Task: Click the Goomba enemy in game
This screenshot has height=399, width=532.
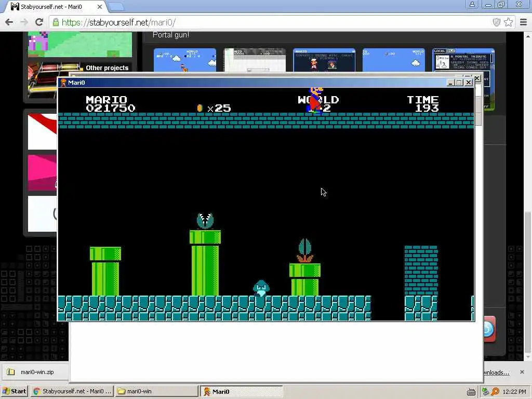Action: tap(261, 288)
